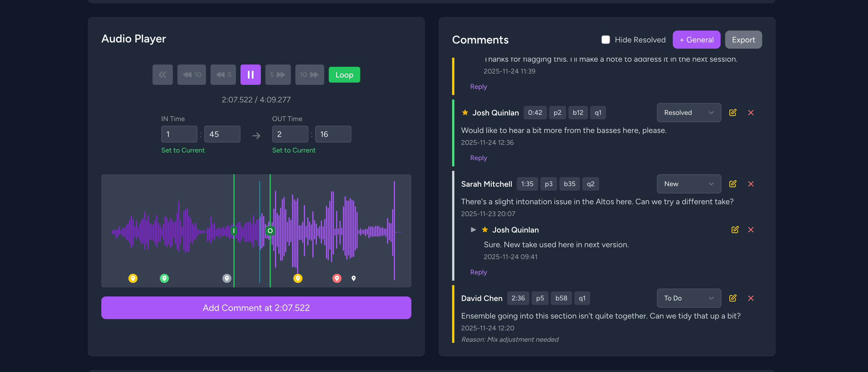Image resolution: width=868 pixels, height=372 pixels.
Task: Skip ahead 10 seconds
Action: pos(309,74)
